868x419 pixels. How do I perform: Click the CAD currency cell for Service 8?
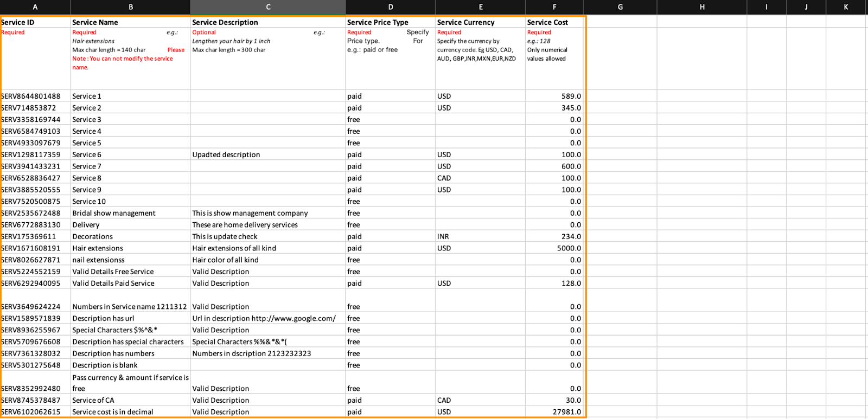481,178
